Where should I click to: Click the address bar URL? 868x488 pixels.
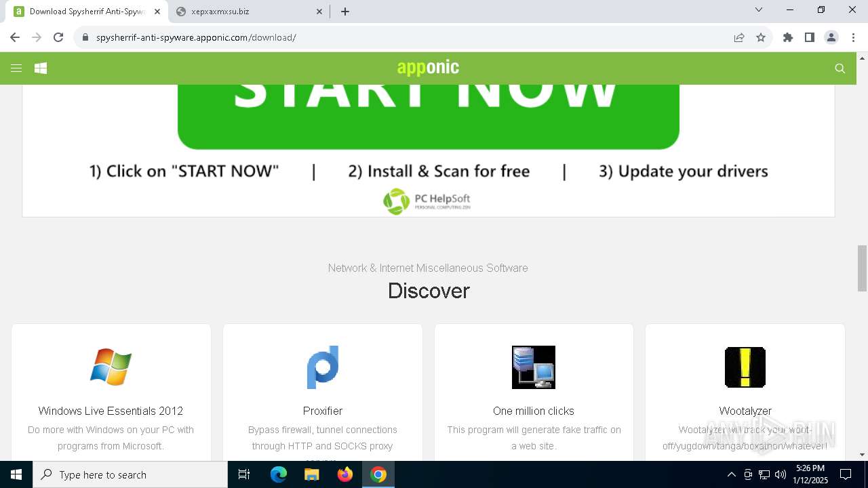coord(196,37)
